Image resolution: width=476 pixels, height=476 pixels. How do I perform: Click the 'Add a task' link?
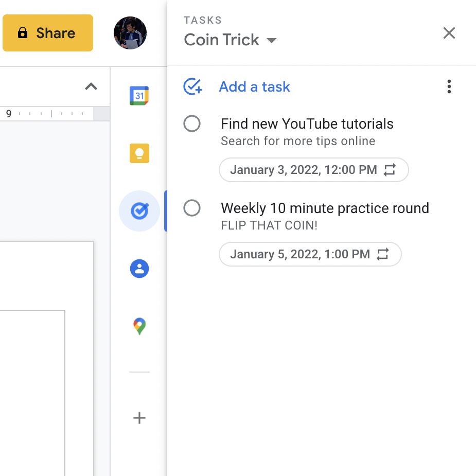[254, 87]
